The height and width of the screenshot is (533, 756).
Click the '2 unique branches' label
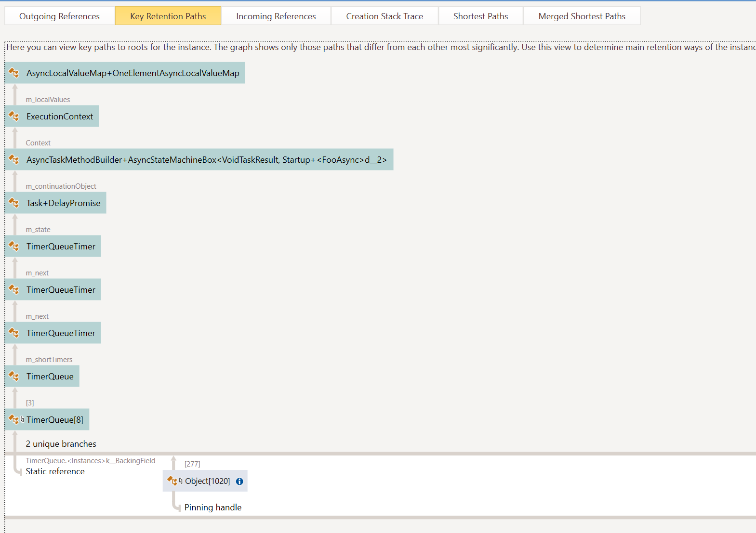pyautogui.click(x=61, y=444)
